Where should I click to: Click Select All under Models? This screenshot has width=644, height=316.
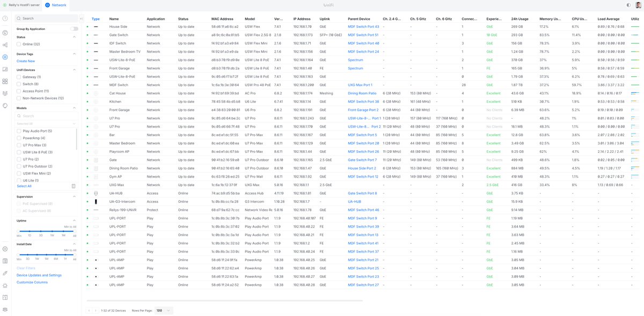click(24, 186)
